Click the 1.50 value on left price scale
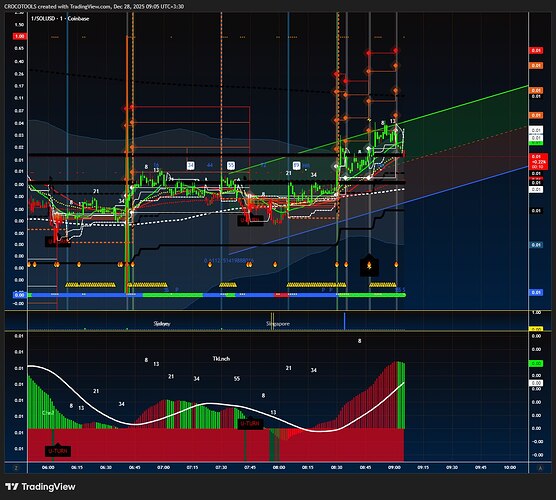 click(x=19, y=24)
